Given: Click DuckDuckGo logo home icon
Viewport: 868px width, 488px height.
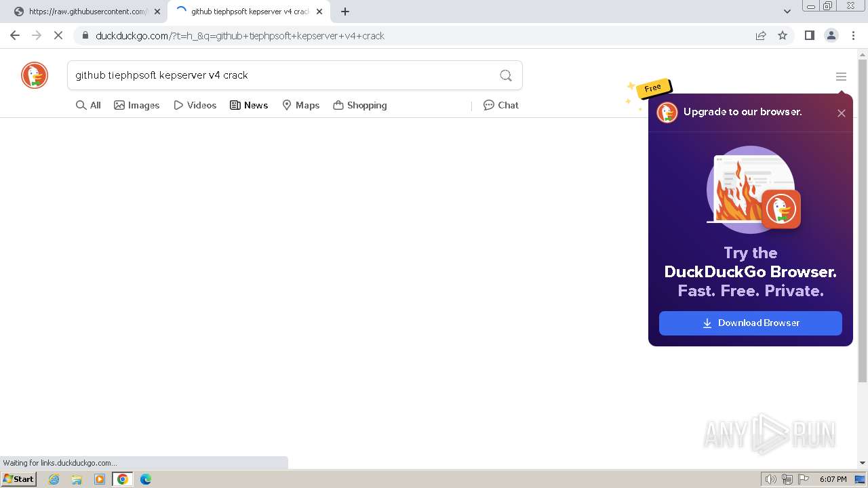Looking at the screenshot, I should click(x=35, y=75).
